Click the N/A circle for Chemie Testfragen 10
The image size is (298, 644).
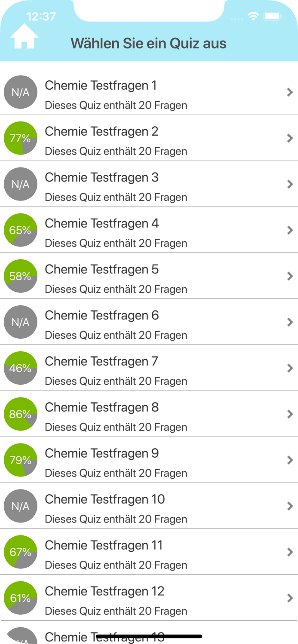20,506
